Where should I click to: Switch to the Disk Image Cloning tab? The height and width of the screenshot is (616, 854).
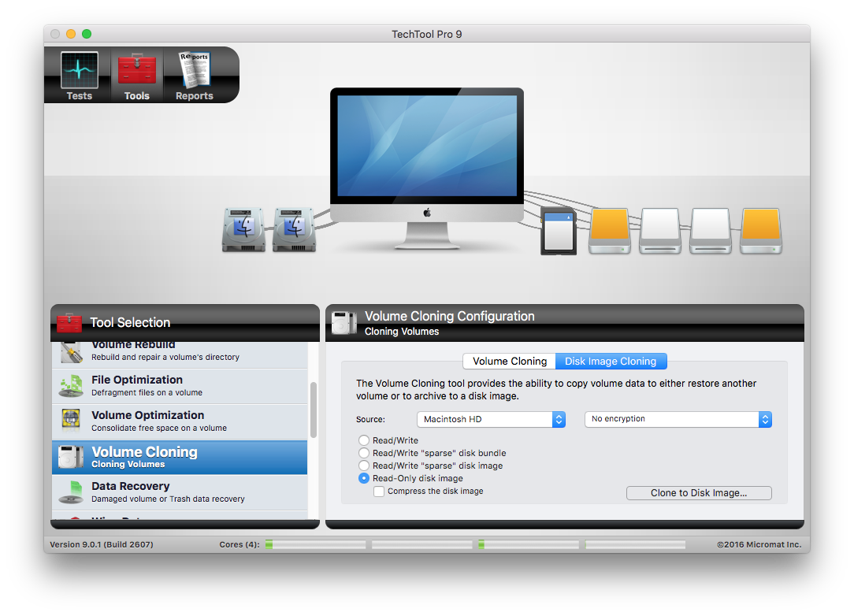point(611,361)
